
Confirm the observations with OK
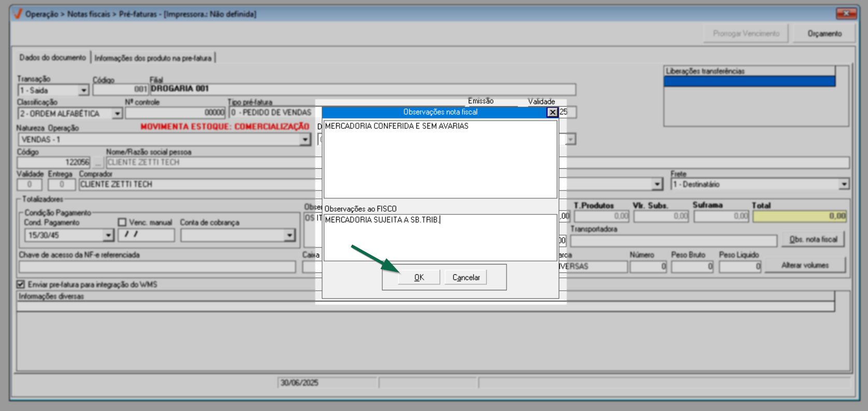(x=419, y=277)
